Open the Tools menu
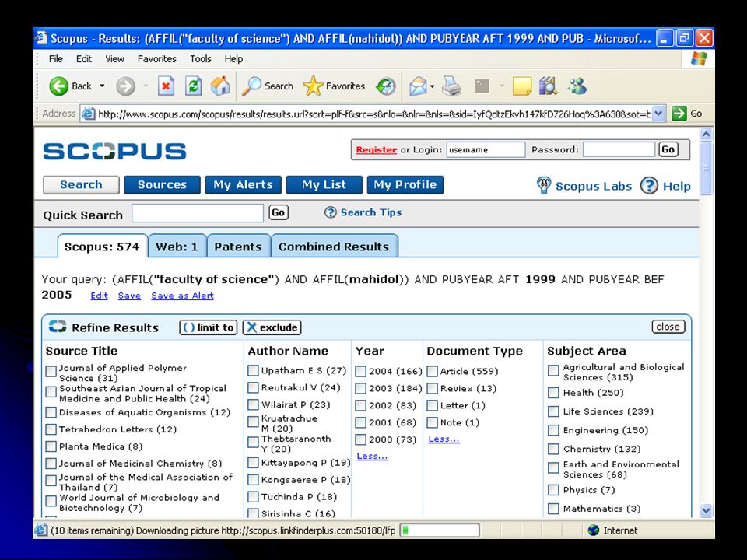This screenshot has height=560, width=747. pyautogui.click(x=201, y=59)
